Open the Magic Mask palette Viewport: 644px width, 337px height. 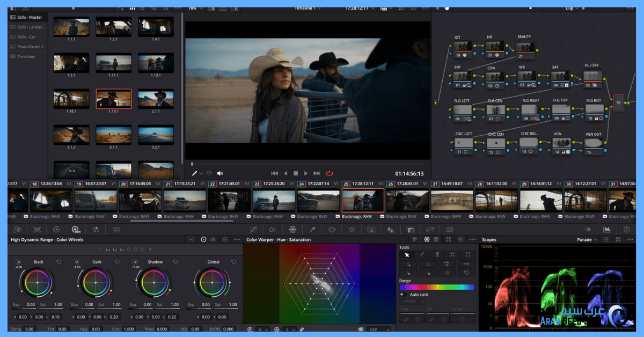[x=370, y=229]
